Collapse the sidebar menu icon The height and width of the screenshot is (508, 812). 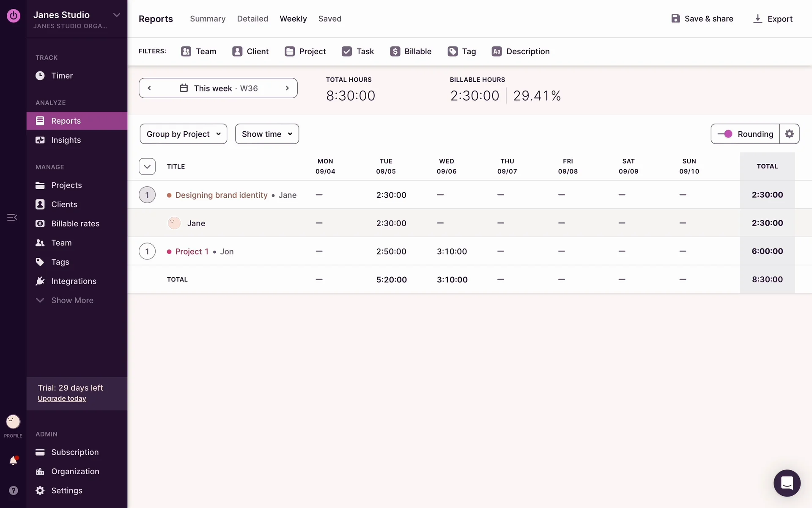point(12,217)
